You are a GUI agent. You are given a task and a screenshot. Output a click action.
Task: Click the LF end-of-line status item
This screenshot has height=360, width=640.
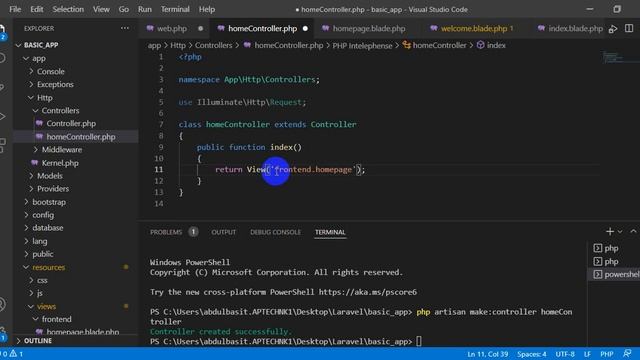point(587,354)
